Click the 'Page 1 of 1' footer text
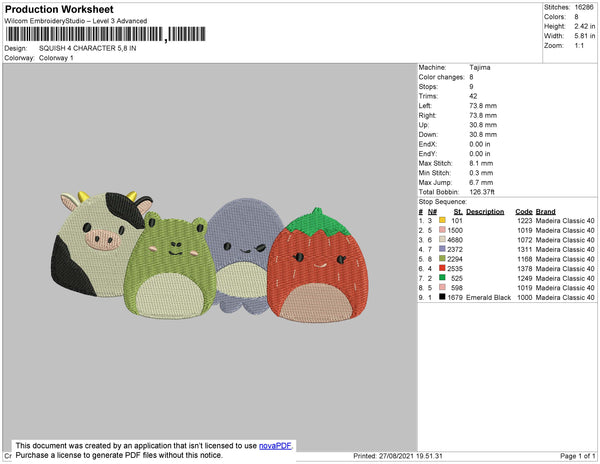This screenshot has width=600, height=464. (x=578, y=456)
